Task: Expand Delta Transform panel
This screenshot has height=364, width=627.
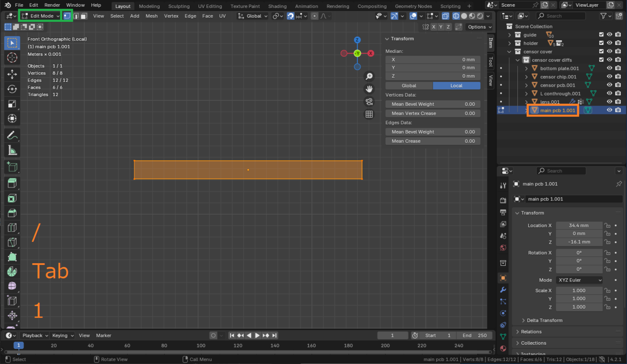Action: (x=543, y=320)
